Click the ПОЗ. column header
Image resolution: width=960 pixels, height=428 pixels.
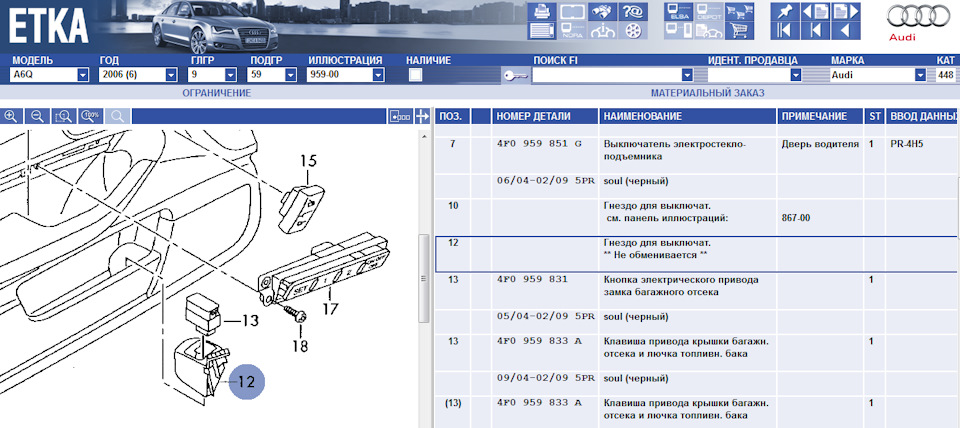point(452,116)
